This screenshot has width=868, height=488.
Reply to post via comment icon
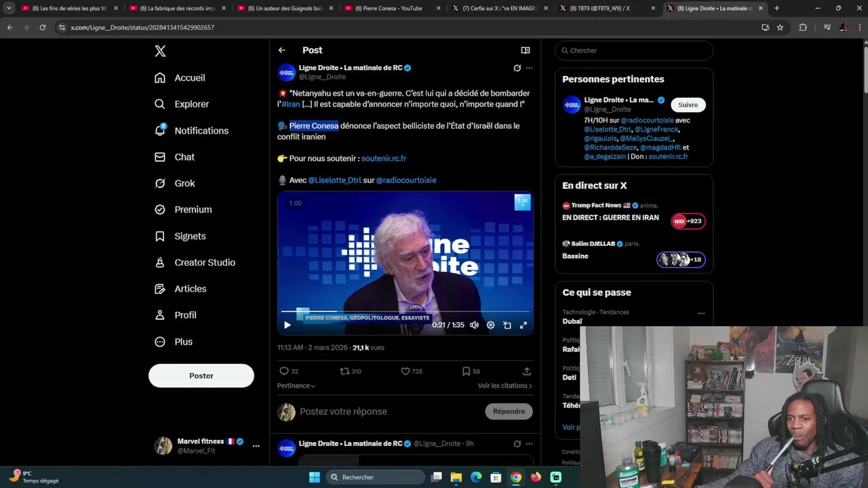pos(284,371)
